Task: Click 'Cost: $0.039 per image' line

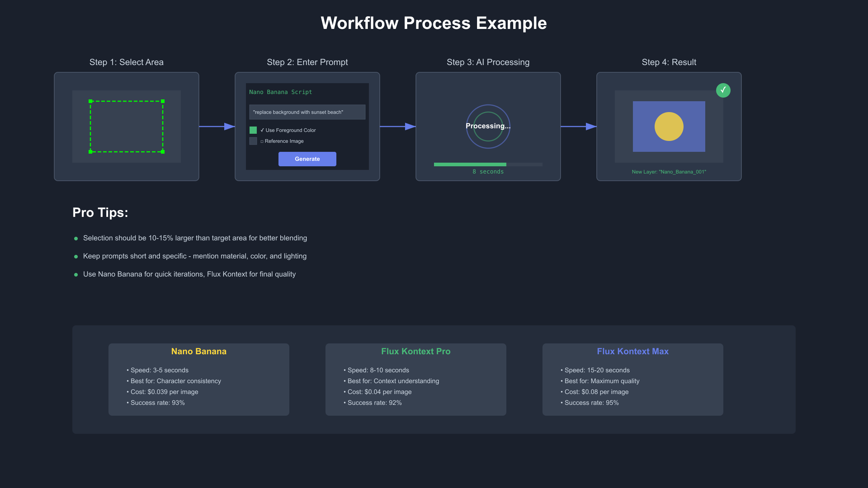Action: (x=162, y=392)
